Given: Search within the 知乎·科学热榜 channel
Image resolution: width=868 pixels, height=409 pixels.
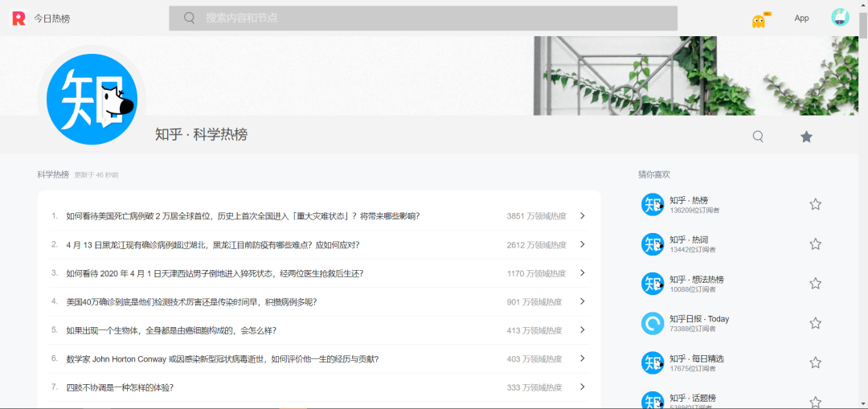Looking at the screenshot, I should coord(758,136).
